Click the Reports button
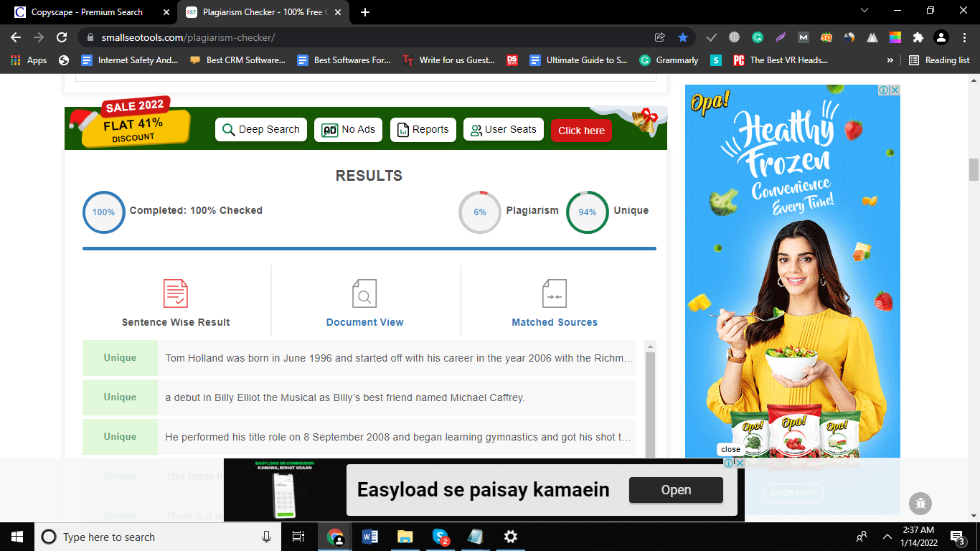The image size is (980, 551). coord(423,130)
